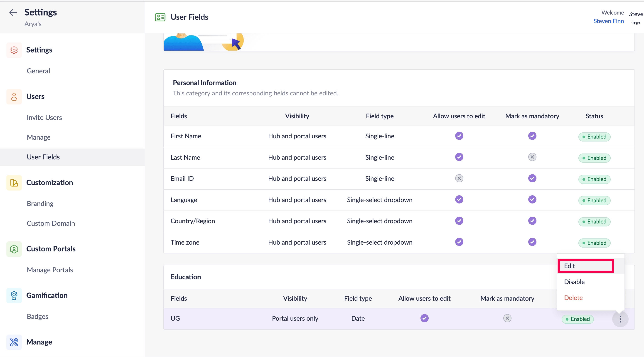The height and width of the screenshot is (357, 644).
Task: Click the Customization palette icon
Action: coord(14,183)
